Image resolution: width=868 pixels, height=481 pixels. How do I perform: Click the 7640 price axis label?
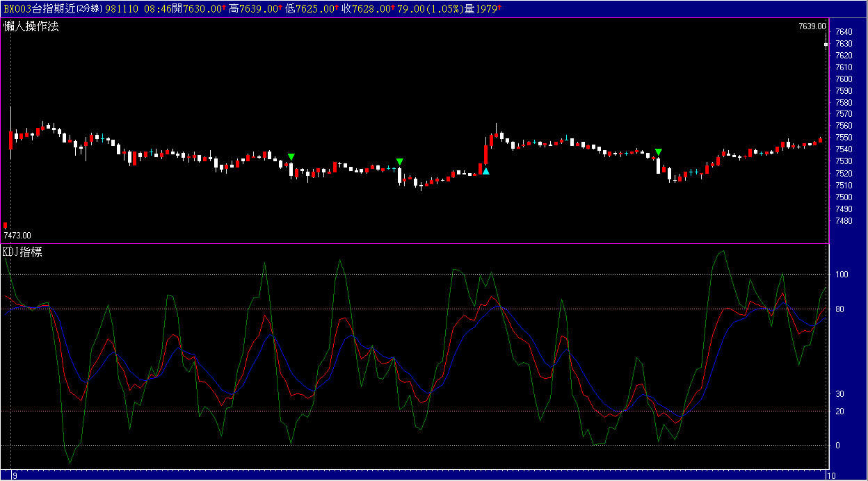coord(844,32)
